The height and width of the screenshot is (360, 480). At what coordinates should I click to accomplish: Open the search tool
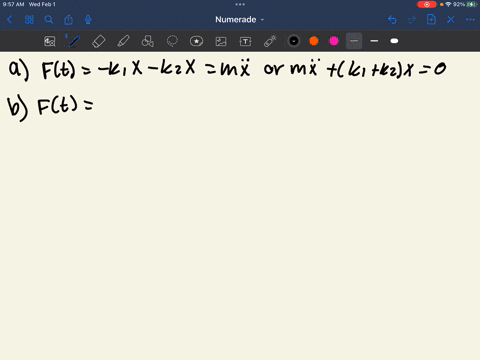[x=49, y=20]
